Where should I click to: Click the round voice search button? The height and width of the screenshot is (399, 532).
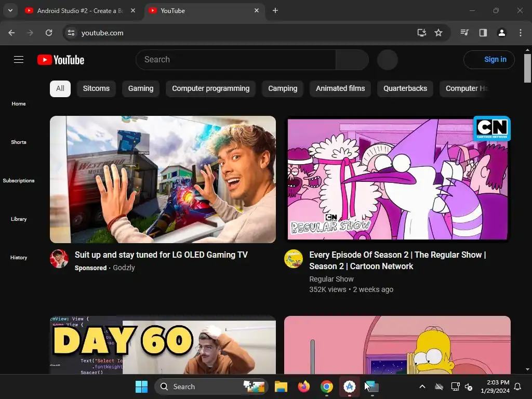[388, 60]
